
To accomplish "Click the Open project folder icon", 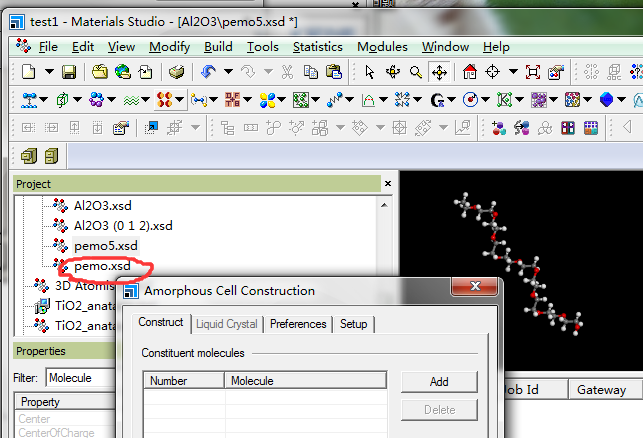I will pos(100,72).
